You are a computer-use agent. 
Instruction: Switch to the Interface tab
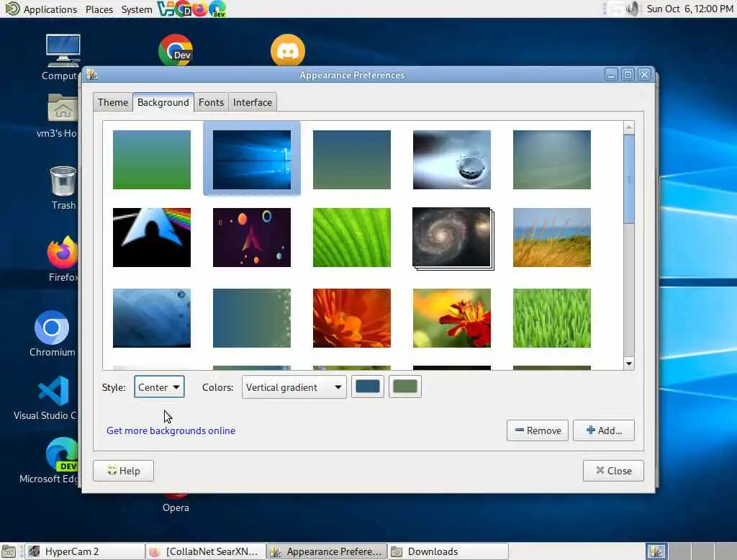point(253,102)
